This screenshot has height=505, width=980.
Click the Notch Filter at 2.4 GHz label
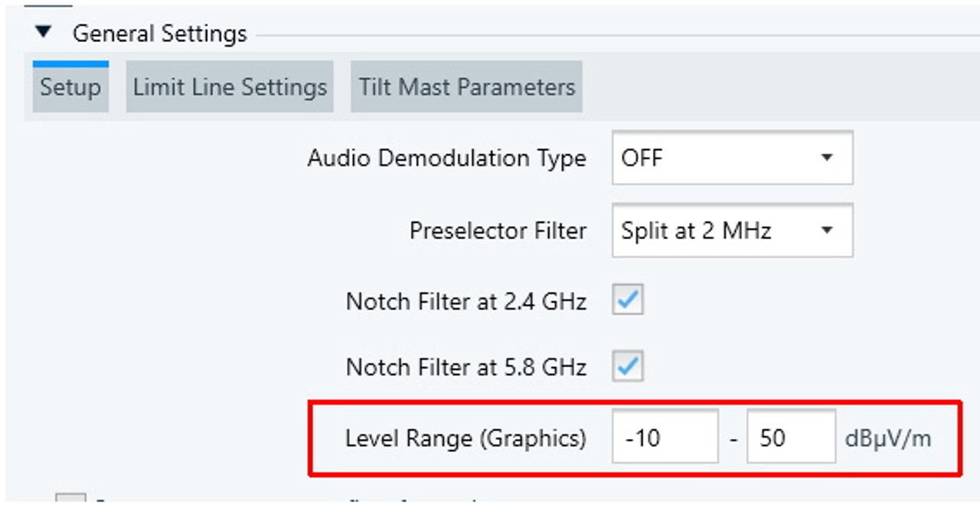tap(465, 301)
